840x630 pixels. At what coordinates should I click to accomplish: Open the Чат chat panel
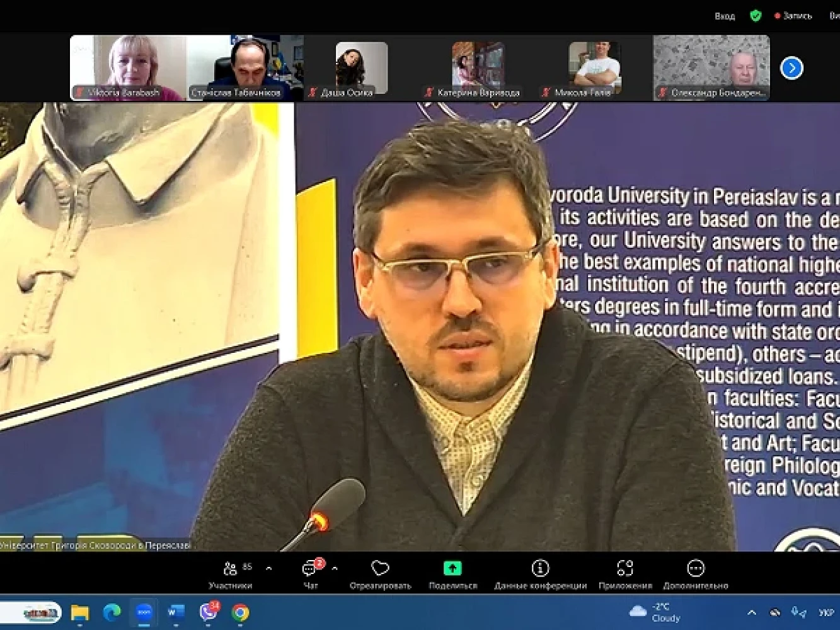click(310, 570)
